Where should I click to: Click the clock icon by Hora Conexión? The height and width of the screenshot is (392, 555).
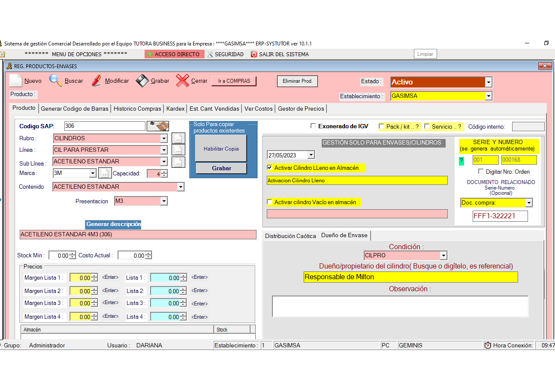pyautogui.click(x=488, y=345)
